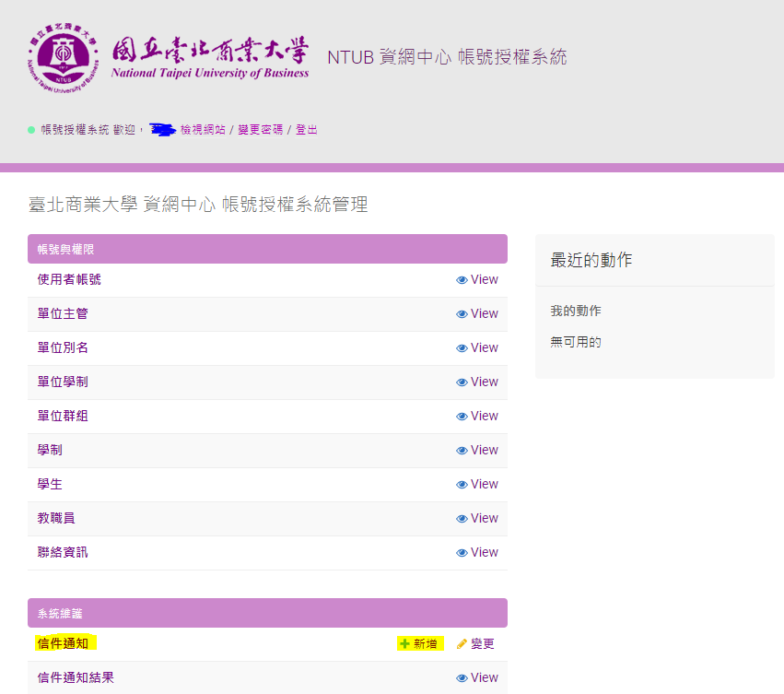
Task: Click the eye icon for 使用者帳號
Action: point(462,280)
